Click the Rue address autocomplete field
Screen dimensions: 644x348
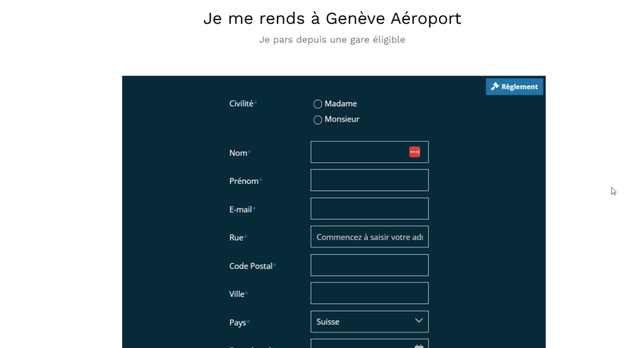(369, 237)
